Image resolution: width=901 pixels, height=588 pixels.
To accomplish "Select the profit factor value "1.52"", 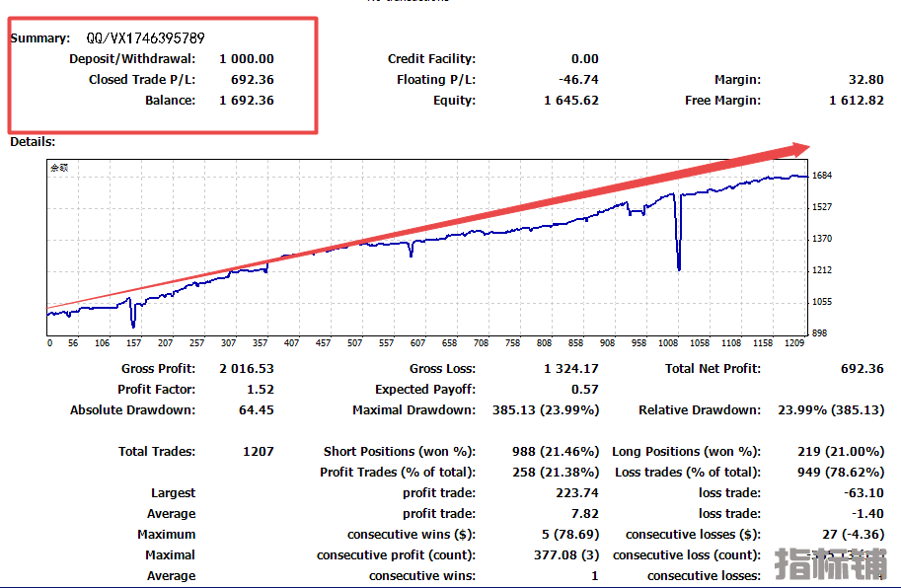I will click(x=261, y=390).
